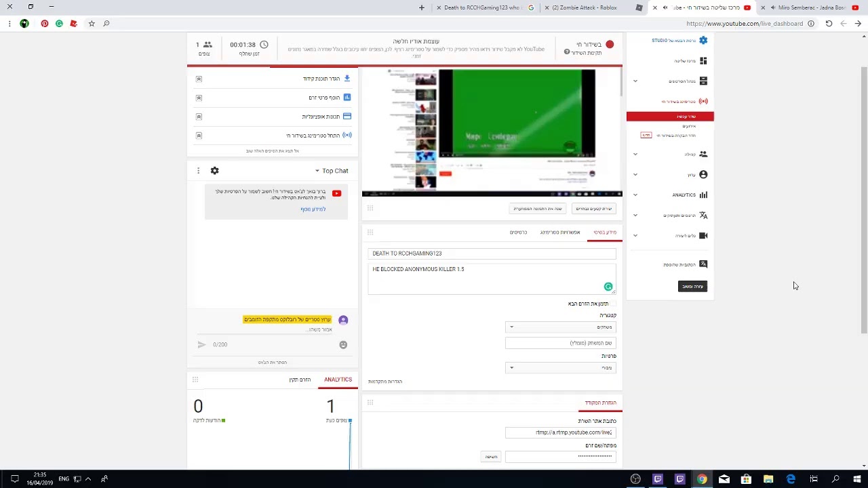Collapse the first checklist row with download icon

point(199,79)
